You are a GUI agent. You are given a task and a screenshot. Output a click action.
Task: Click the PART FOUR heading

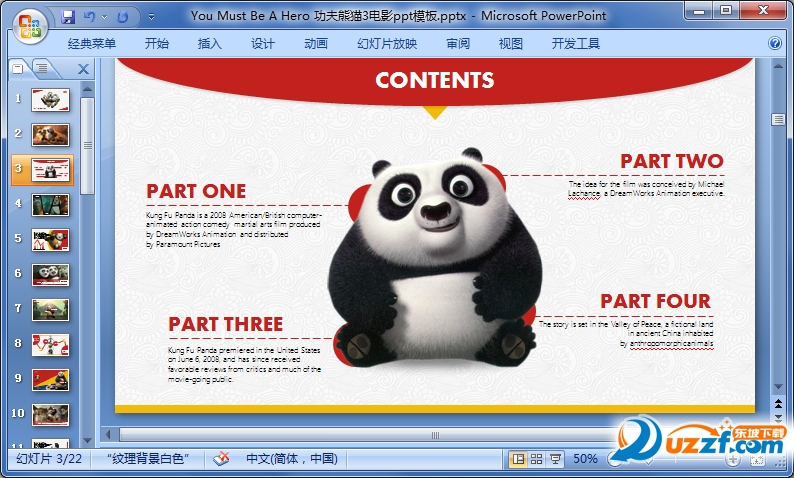pyautogui.click(x=655, y=301)
